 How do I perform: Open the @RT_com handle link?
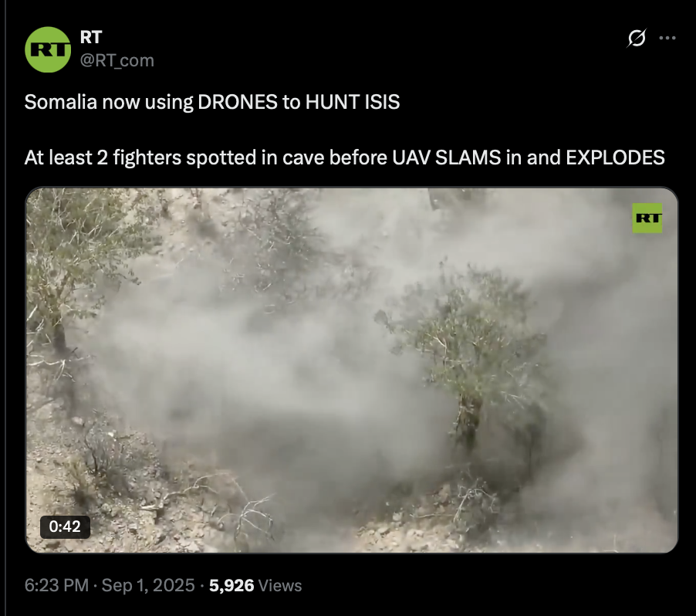coord(117,60)
